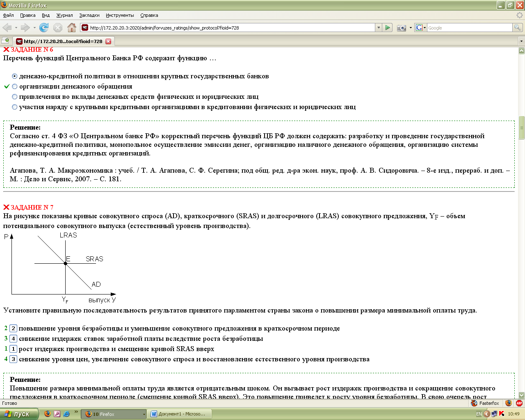
Task: Open the Инструменты menu
Action: coord(120,15)
